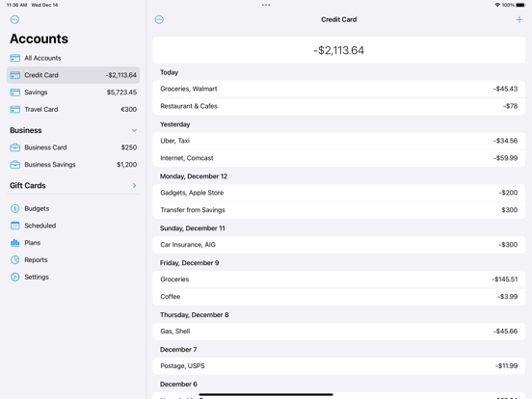Image resolution: width=532 pixels, height=399 pixels.
Task: Click the Credit Card title
Action: 339,19
